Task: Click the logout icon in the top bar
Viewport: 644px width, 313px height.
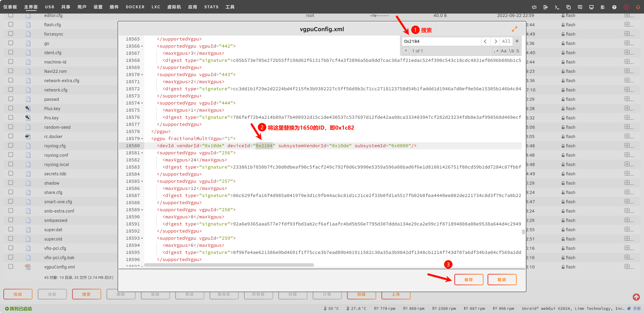Action: pyautogui.click(x=545, y=7)
